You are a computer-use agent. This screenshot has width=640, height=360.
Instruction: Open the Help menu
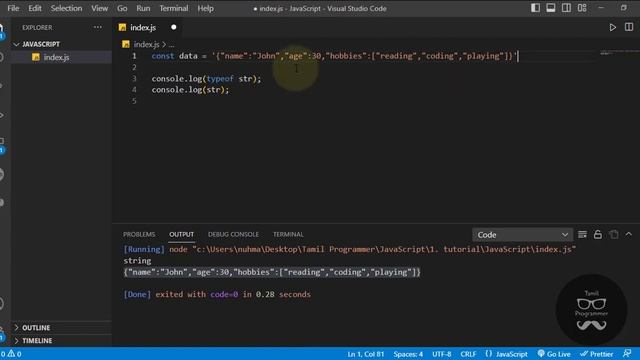205,8
